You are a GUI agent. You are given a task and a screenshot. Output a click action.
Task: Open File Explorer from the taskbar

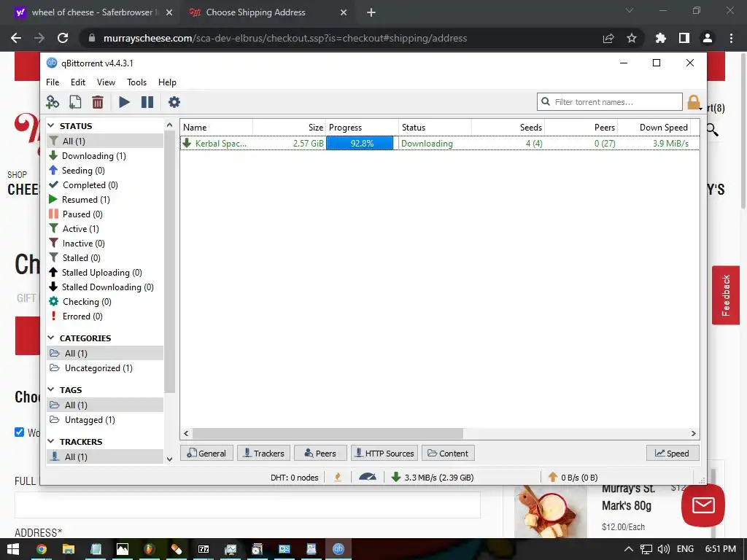click(69, 549)
